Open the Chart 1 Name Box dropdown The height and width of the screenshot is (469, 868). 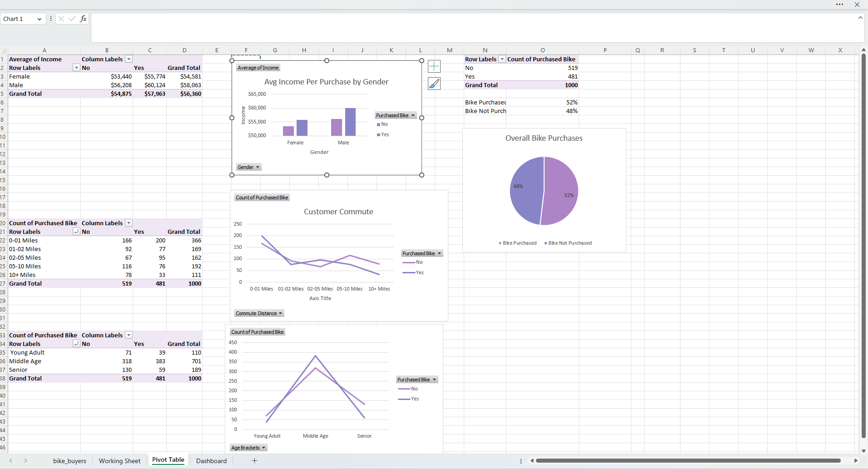pyautogui.click(x=40, y=19)
